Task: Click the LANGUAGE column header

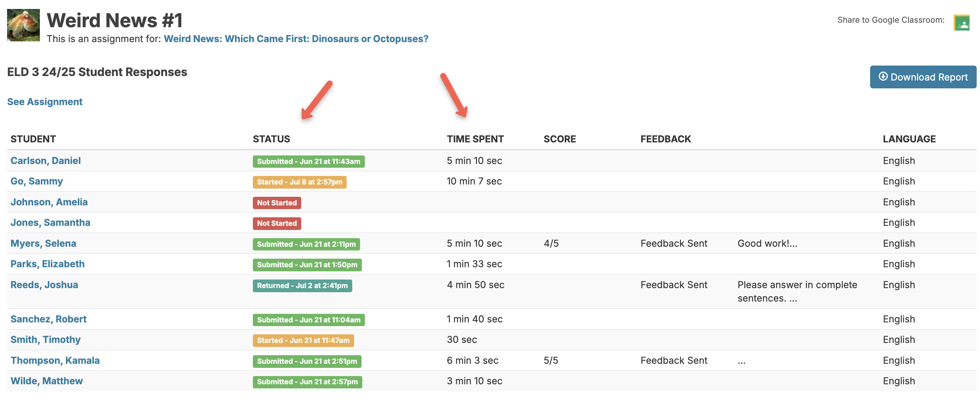Action: (x=909, y=139)
